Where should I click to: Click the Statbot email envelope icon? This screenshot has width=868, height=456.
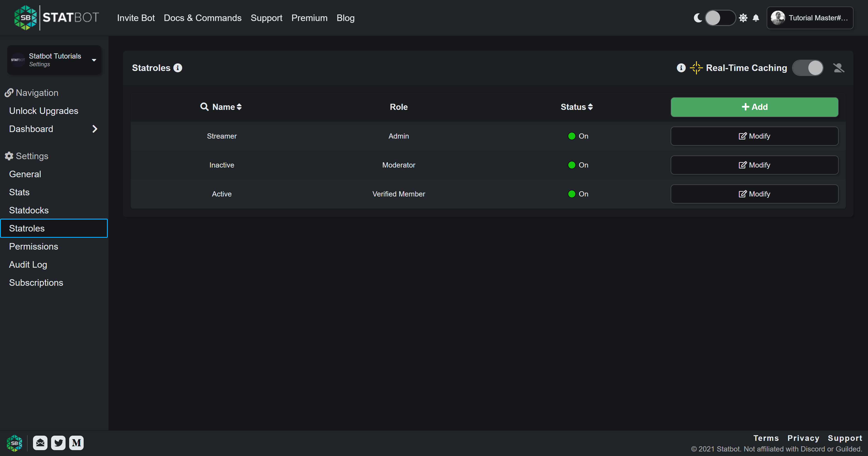click(x=40, y=443)
